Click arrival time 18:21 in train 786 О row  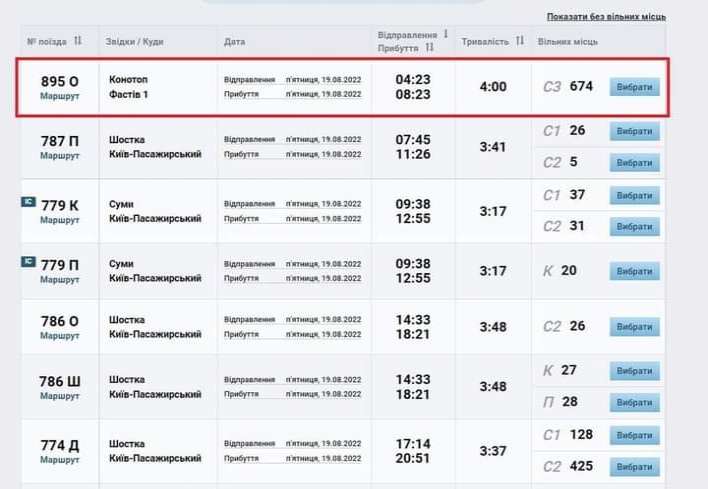[413, 335]
